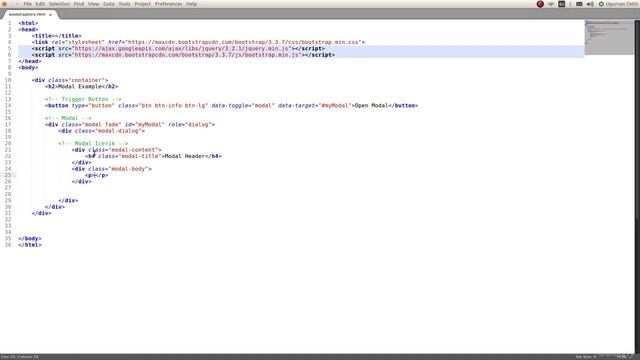Click the "Trigger Button" comment
The image size is (640, 360).
[83, 99]
